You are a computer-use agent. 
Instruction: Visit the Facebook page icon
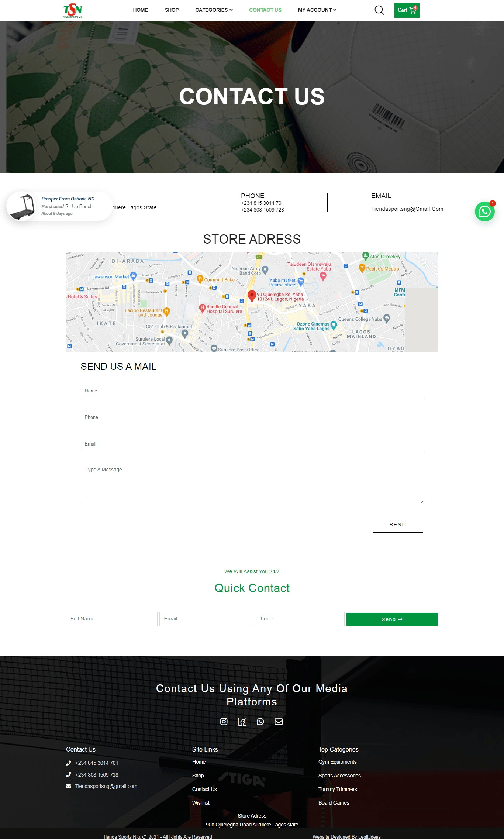(242, 722)
